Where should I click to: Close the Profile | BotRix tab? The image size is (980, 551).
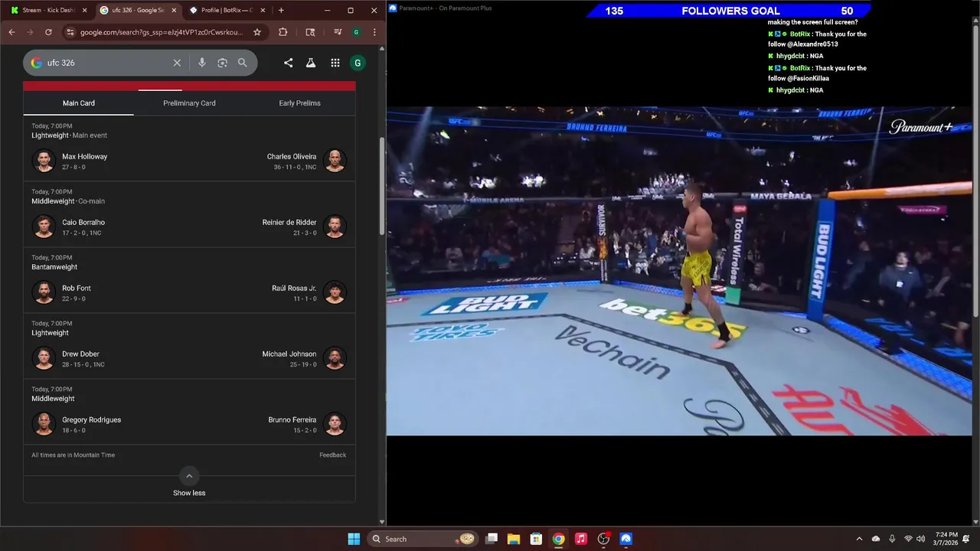point(263,11)
